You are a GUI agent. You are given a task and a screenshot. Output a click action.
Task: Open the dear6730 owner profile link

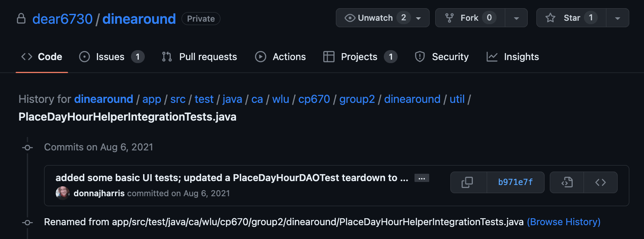[x=62, y=19]
